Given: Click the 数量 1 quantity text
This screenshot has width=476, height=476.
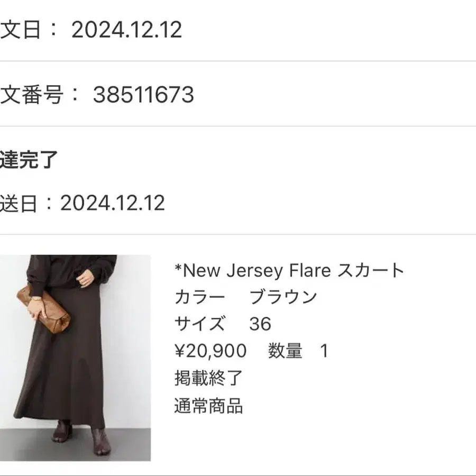Looking at the screenshot, I should pos(298,351).
